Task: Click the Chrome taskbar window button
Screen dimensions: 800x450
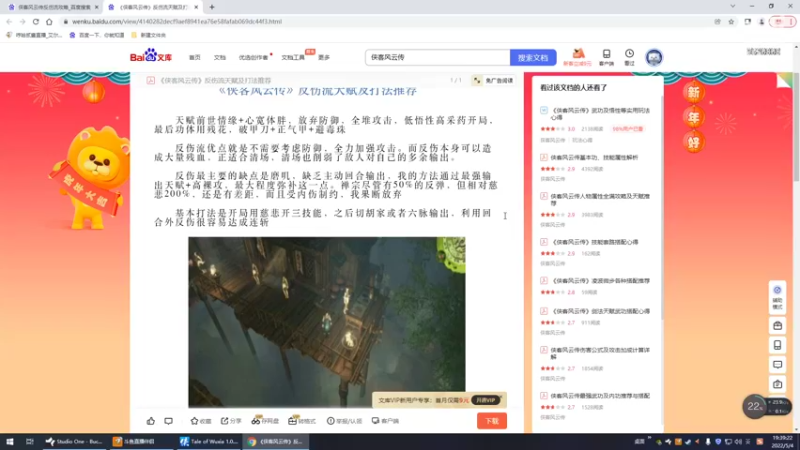Action: tap(276, 442)
